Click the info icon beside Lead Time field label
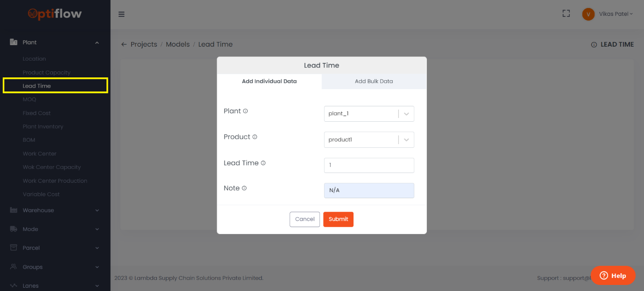 coord(263,163)
